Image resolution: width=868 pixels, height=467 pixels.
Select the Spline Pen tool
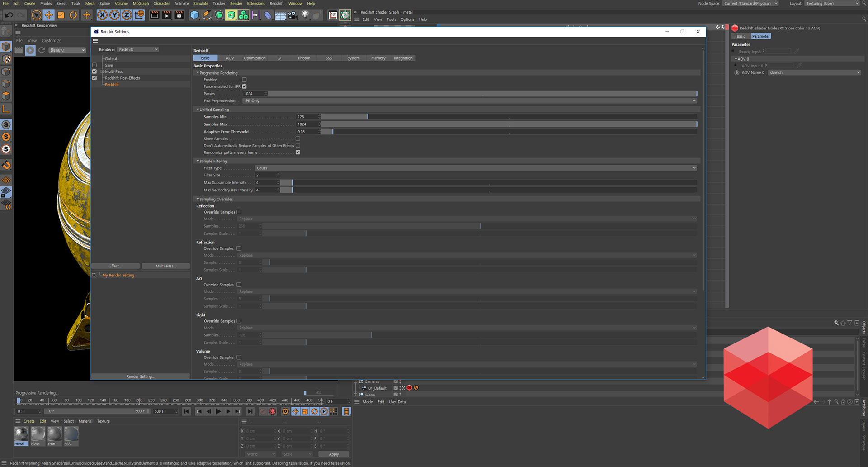point(207,15)
